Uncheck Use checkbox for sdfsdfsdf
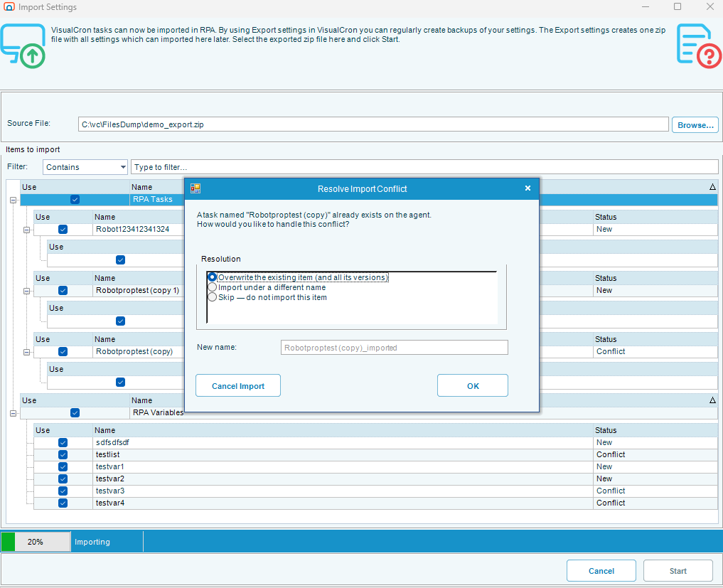 pos(63,443)
